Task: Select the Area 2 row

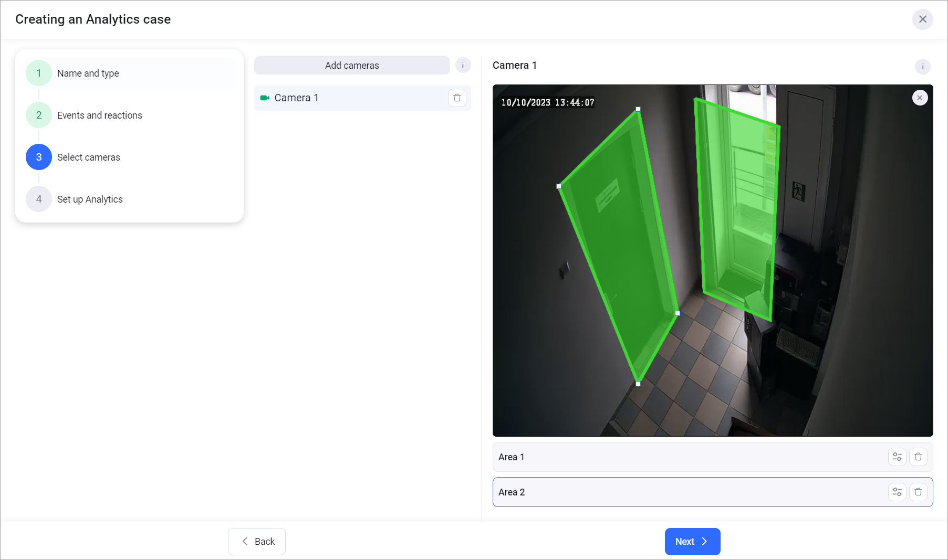Action: point(683,492)
